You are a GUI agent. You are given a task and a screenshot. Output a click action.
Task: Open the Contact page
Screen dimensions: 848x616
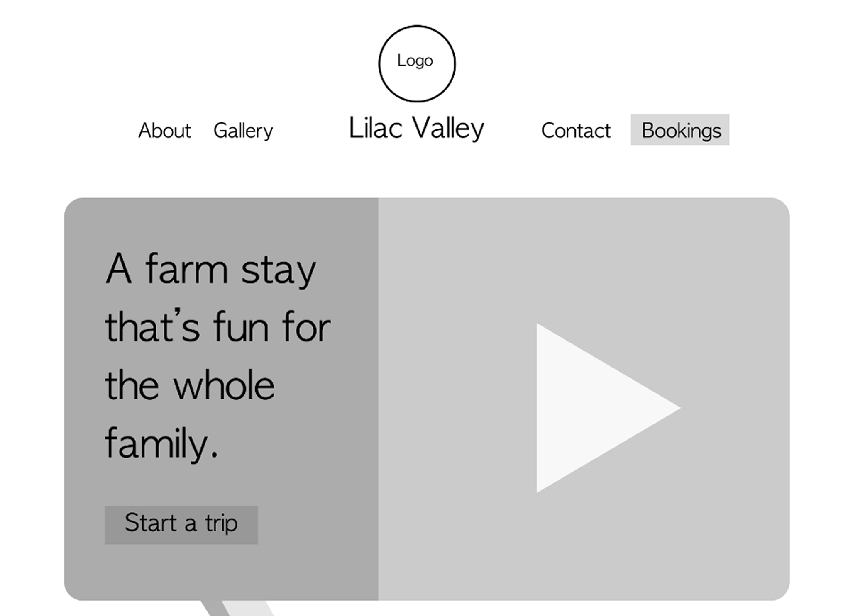(x=576, y=131)
